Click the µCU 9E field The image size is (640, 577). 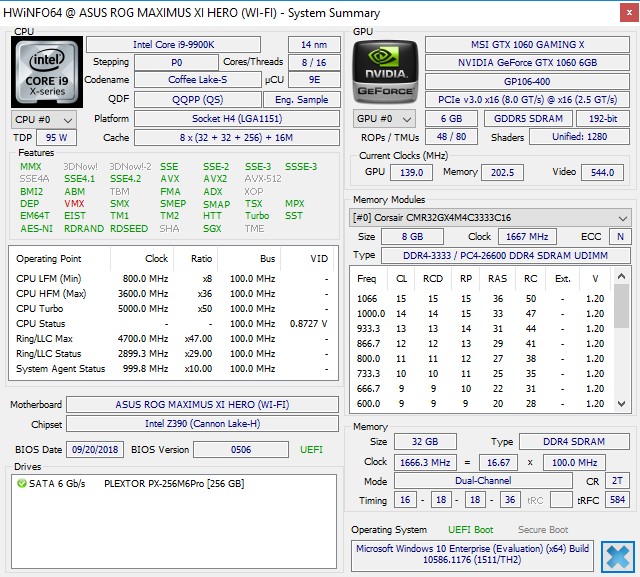click(x=314, y=80)
